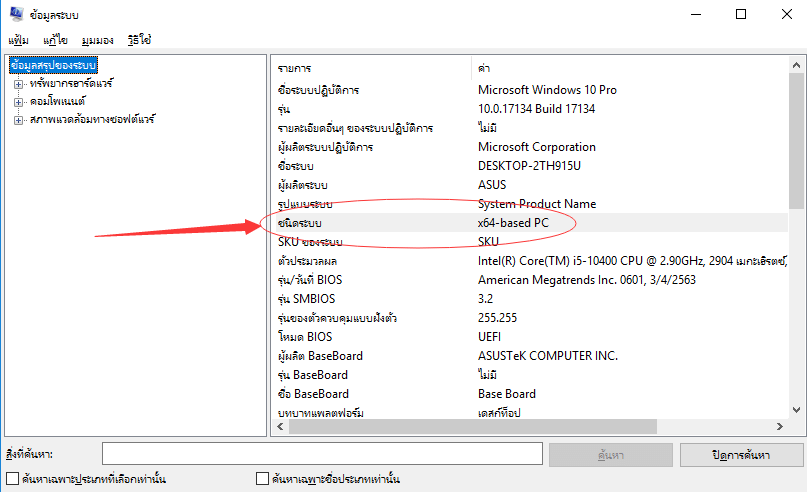Open the แก้ไข (Edit) menu
The width and height of the screenshot is (807, 492).
click(x=55, y=41)
